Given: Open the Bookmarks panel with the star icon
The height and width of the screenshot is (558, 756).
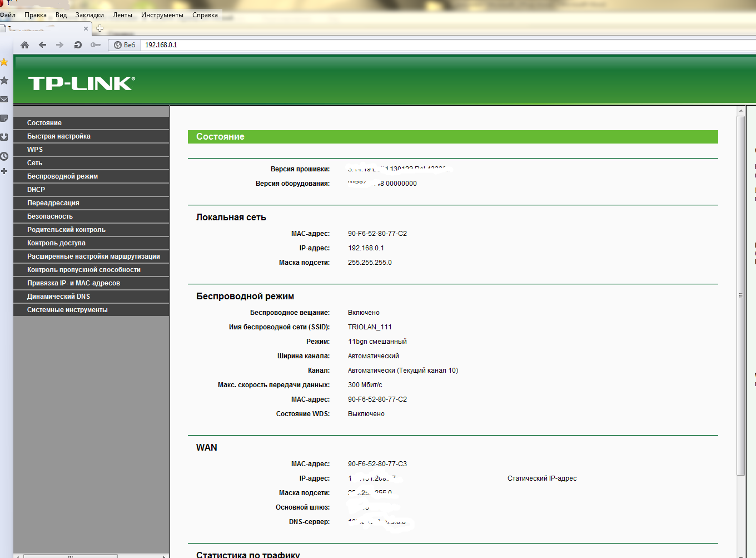Looking at the screenshot, I should tap(4, 62).
